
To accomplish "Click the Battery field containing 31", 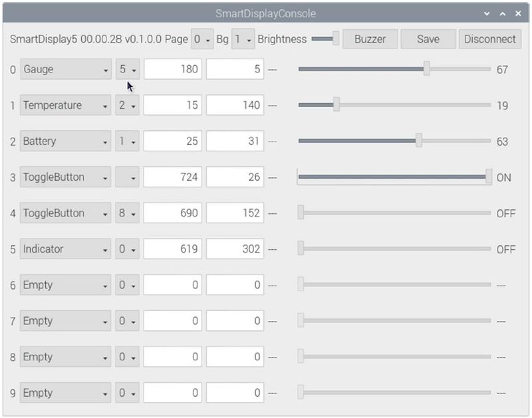I will 234,141.
